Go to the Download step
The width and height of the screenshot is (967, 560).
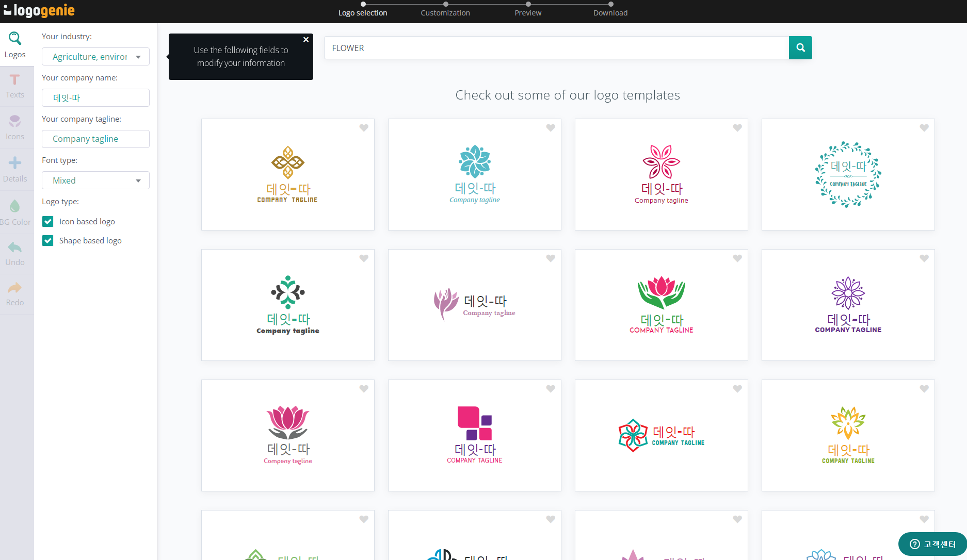610,10
